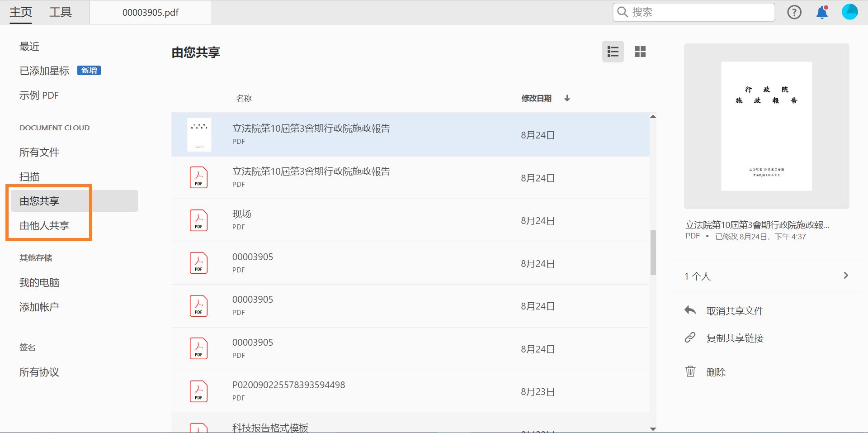868x433 pixels.
Task: Open the 扫描 (Scan) section
Action: pyautogui.click(x=29, y=176)
